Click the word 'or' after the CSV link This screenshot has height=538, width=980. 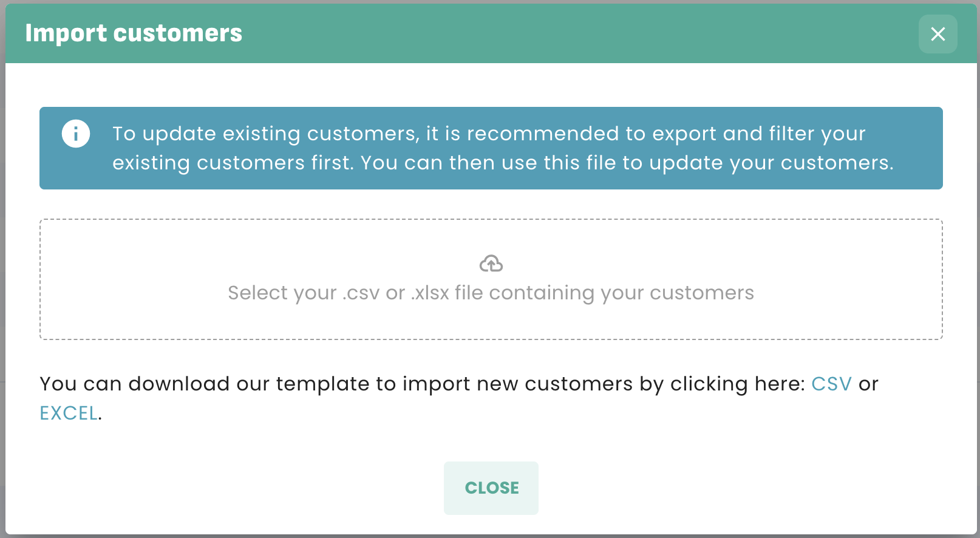[868, 384]
